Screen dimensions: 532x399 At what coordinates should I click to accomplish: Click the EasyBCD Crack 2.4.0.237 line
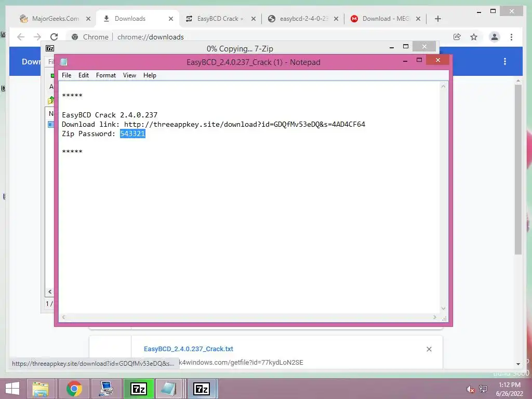[109, 115]
